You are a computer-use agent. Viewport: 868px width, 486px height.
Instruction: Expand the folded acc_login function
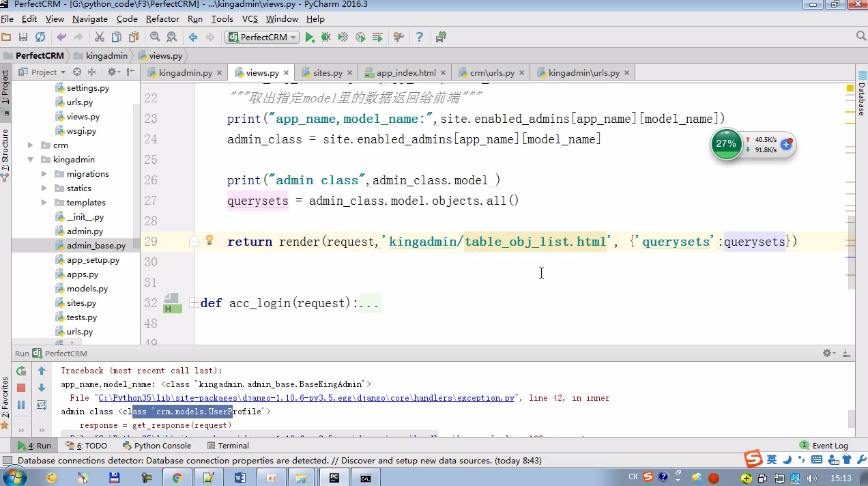(194, 302)
